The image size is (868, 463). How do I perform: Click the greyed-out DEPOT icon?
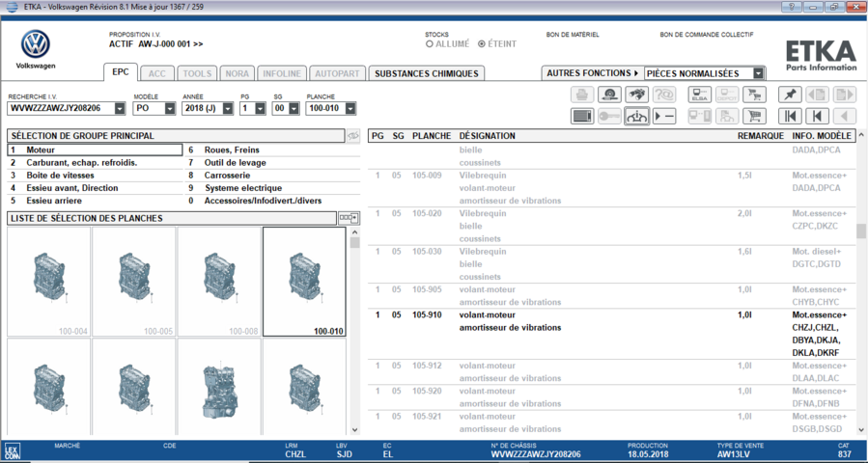[727, 95]
